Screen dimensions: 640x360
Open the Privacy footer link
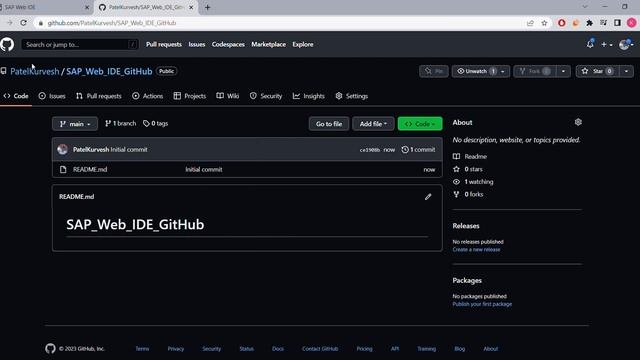click(x=176, y=349)
